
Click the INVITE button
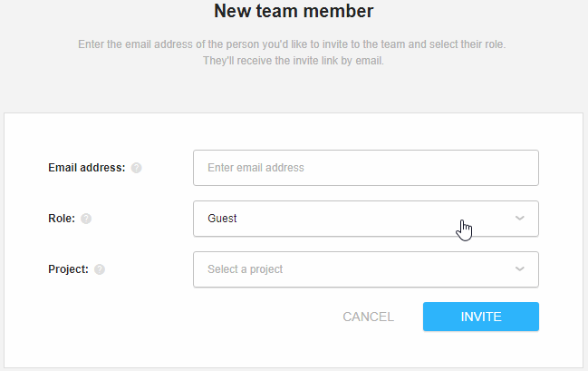click(481, 317)
